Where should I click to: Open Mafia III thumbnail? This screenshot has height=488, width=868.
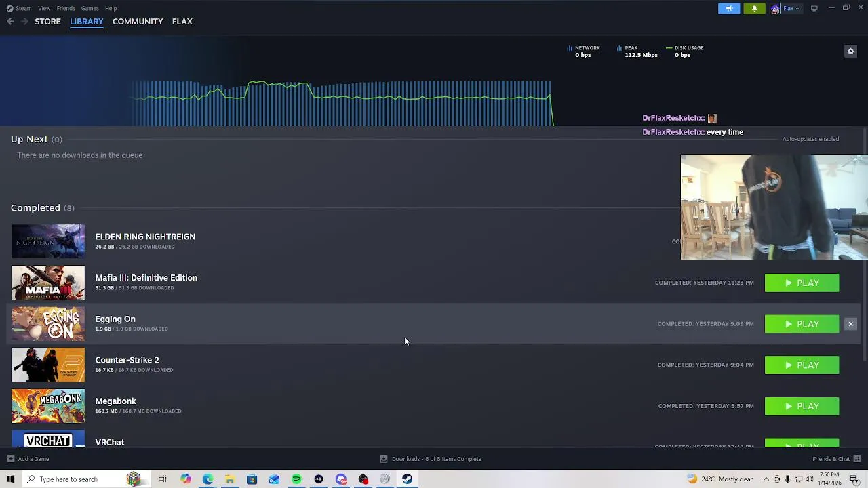(x=48, y=283)
